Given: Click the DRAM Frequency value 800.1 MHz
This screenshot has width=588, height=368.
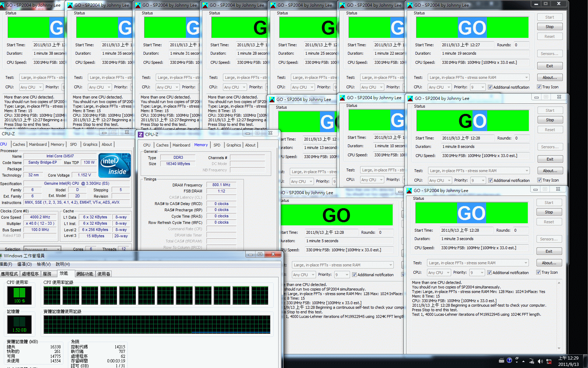Looking at the screenshot, I should coord(221,185).
